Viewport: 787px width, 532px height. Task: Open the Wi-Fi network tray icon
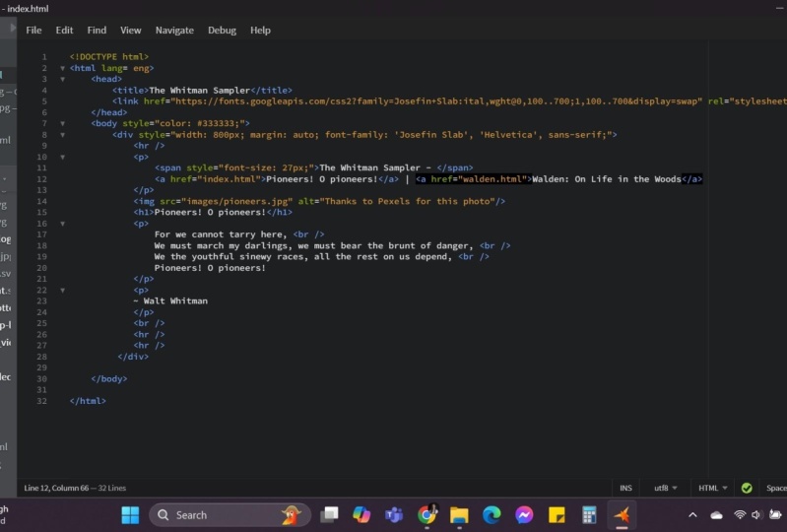[x=740, y=515]
